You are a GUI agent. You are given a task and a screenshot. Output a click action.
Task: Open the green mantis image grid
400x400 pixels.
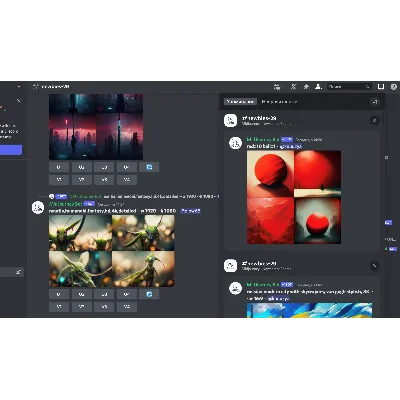tap(112, 251)
